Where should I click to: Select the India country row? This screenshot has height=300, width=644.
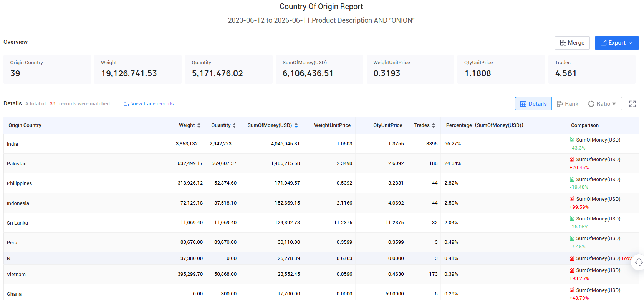pyautogui.click(x=321, y=144)
